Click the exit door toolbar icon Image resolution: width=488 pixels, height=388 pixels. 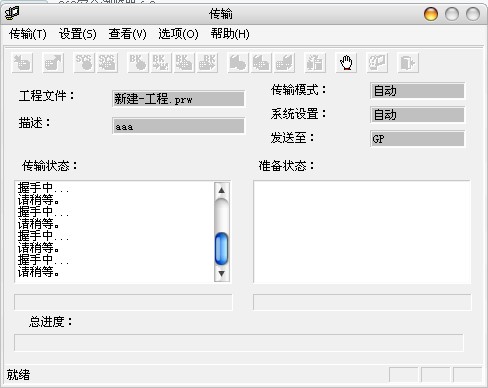point(408,63)
